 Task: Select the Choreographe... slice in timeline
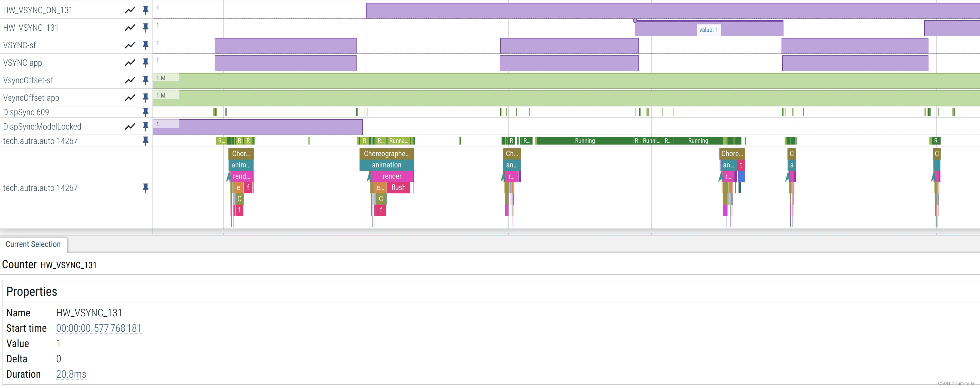[387, 154]
